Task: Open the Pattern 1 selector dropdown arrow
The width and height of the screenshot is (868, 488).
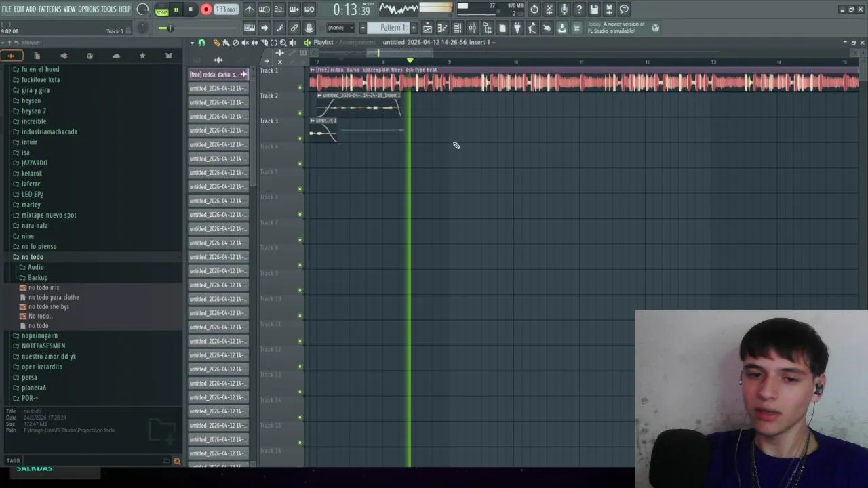Action: (x=362, y=28)
